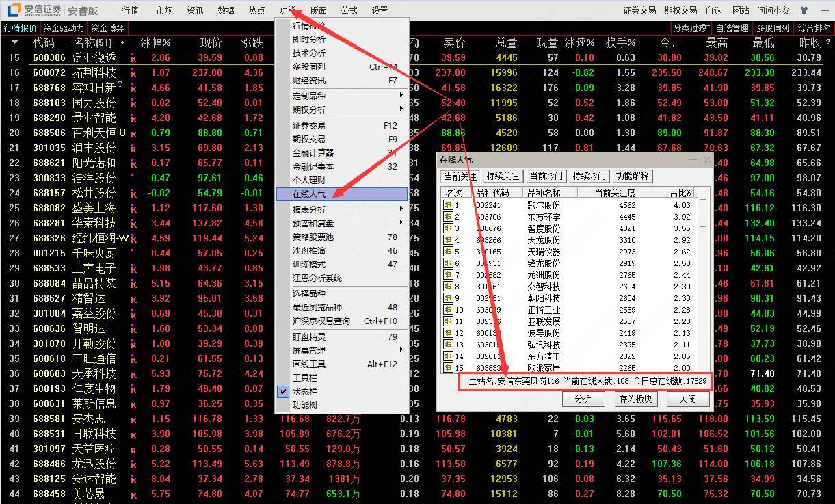Expand the 预警和复盘 submenu
The height and width of the screenshot is (504, 835).
click(x=342, y=223)
